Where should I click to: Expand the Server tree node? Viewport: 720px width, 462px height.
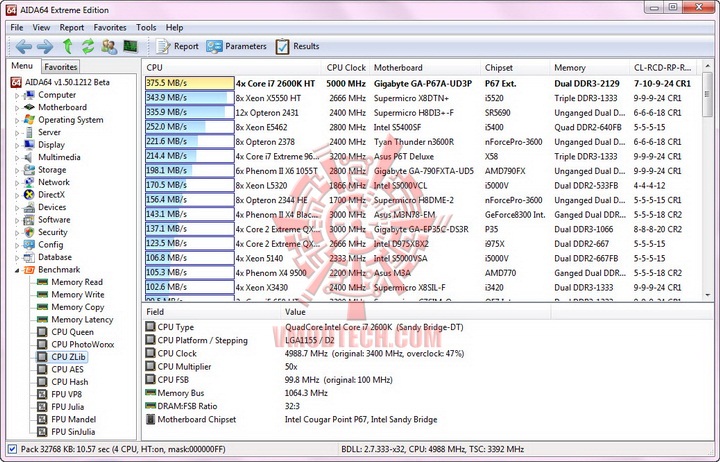coord(17,133)
